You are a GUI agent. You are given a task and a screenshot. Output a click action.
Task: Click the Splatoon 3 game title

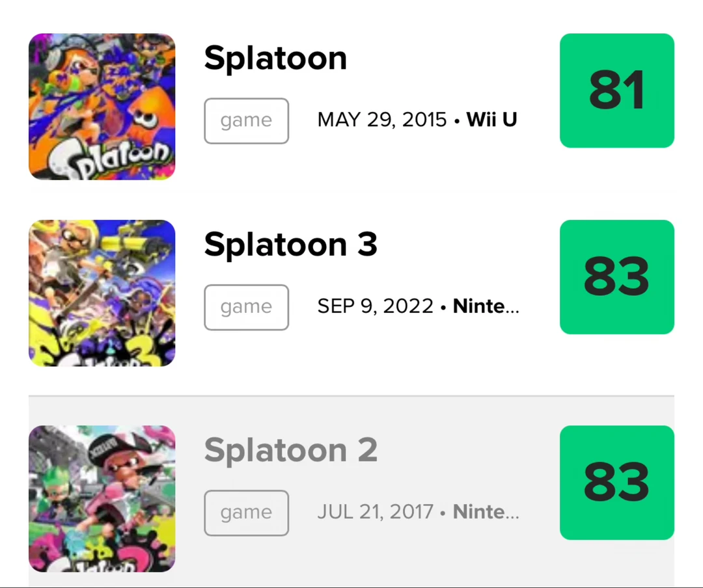pyautogui.click(x=290, y=245)
